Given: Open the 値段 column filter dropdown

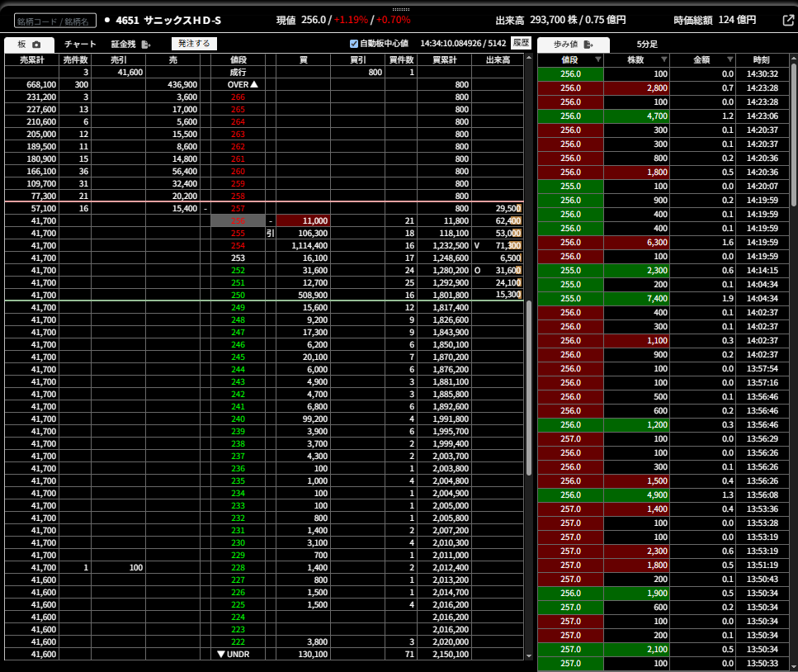Looking at the screenshot, I should coord(598,59).
